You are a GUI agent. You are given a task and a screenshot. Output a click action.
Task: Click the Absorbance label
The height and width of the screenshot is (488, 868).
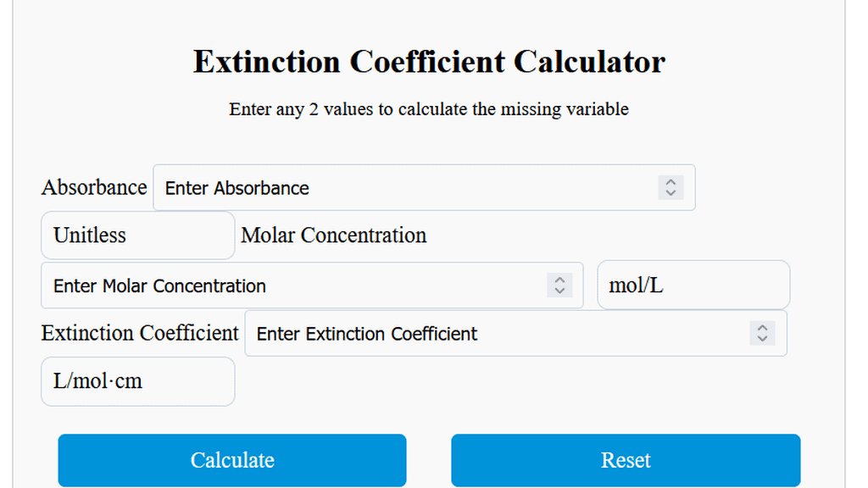tap(93, 187)
